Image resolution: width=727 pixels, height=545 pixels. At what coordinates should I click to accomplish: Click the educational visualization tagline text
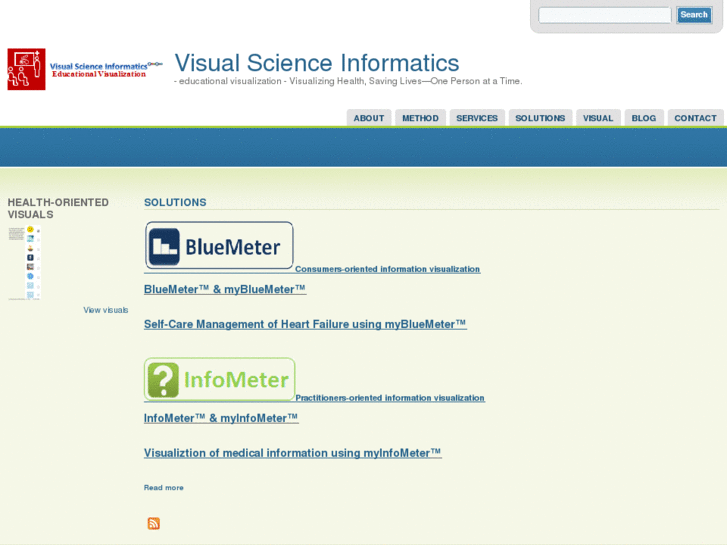click(348, 81)
